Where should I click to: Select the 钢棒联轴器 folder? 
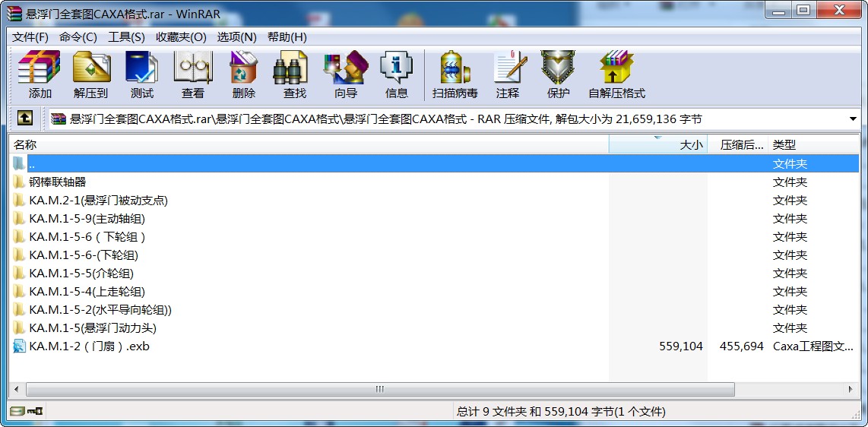[58, 182]
